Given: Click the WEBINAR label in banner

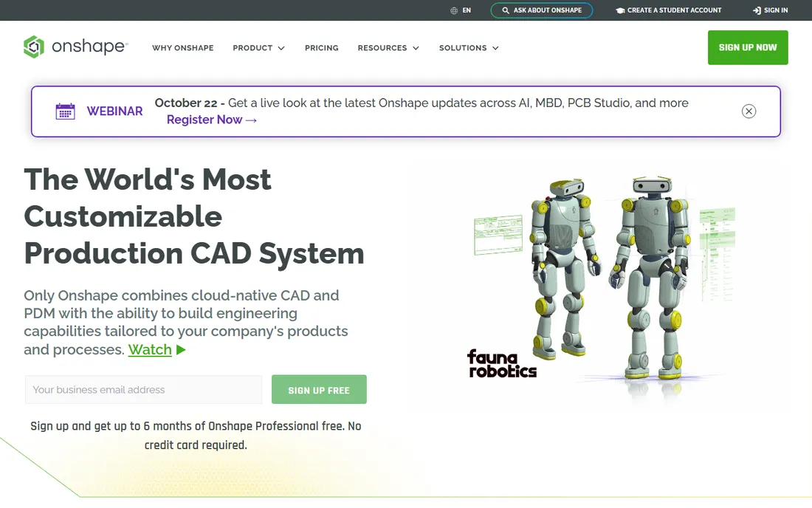Looking at the screenshot, I should pyautogui.click(x=114, y=111).
